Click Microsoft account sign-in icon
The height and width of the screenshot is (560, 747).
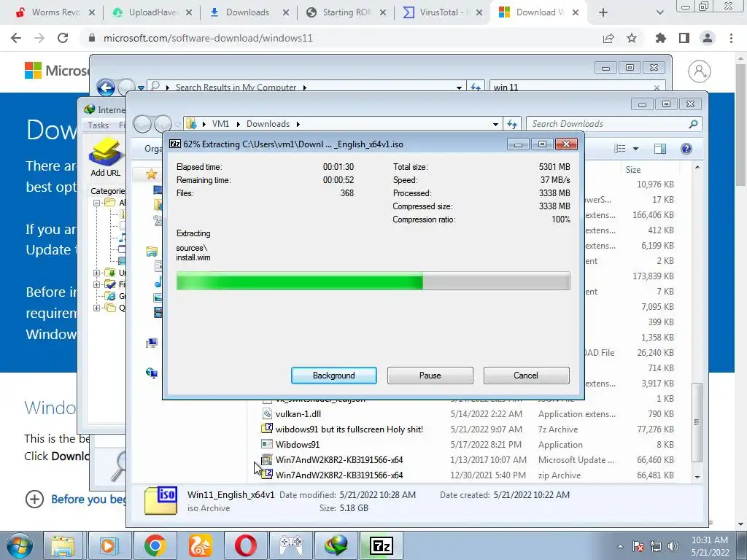700,71
